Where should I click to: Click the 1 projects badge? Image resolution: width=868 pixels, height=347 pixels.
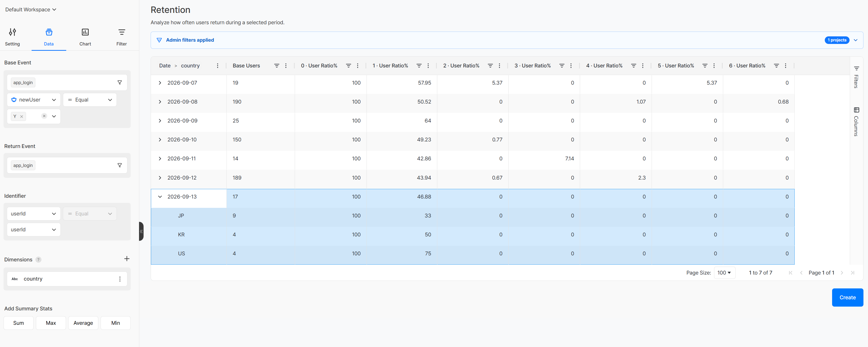pos(837,40)
